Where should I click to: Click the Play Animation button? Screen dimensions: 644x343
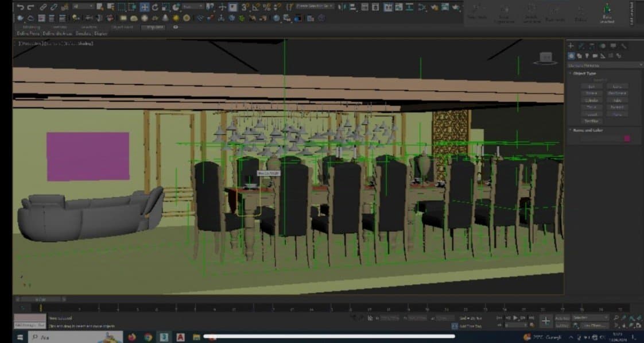tap(516, 318)
